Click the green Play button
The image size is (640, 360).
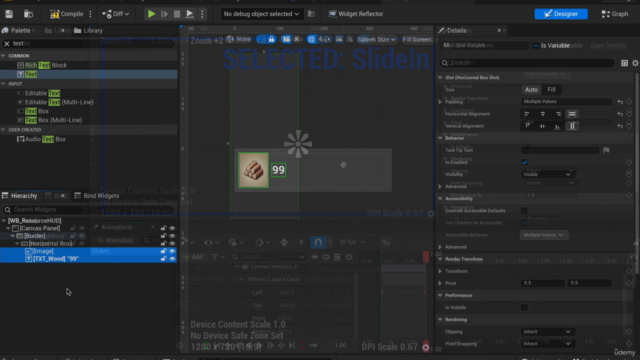point(151,14)
